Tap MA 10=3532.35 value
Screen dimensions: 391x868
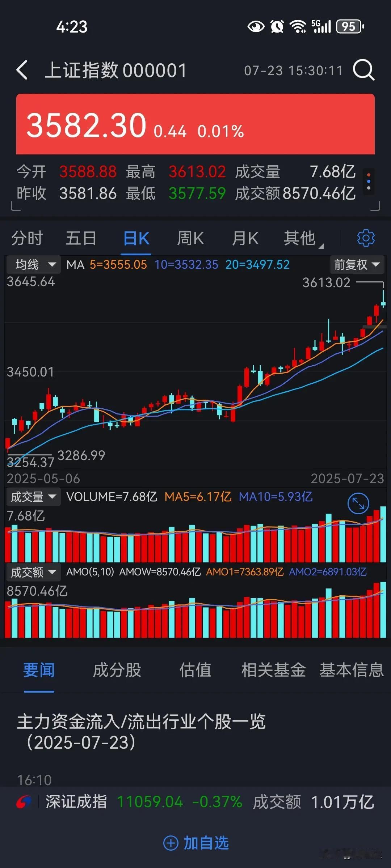point(186,265)
